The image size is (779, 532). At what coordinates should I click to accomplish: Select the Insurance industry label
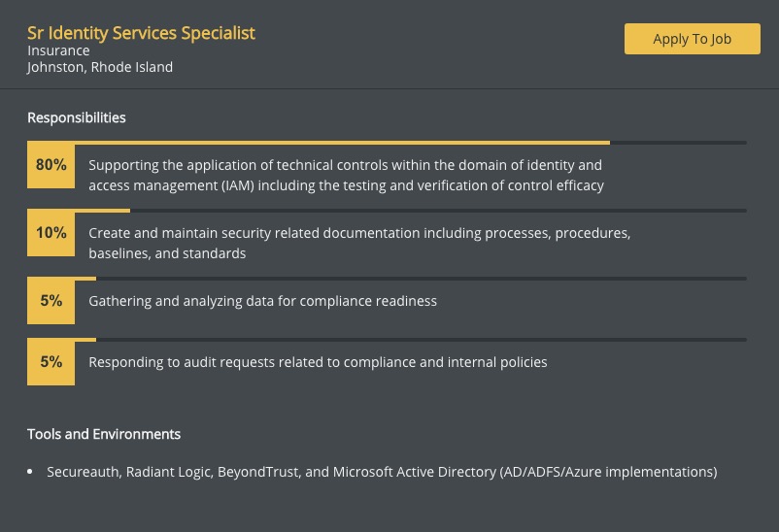(x=58, y=50)
